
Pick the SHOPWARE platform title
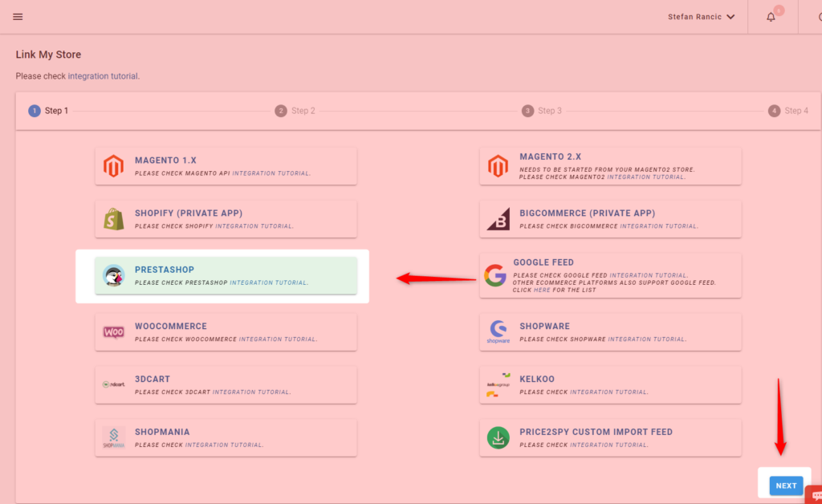point(545,327)
